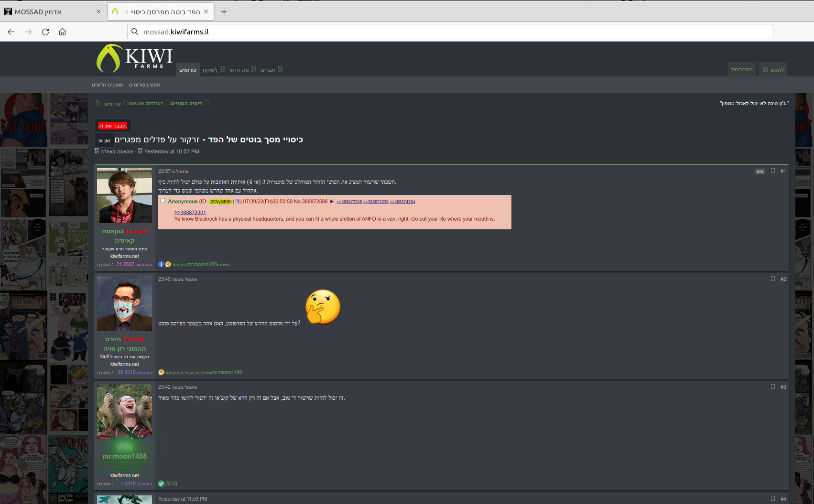Expand the לשוחח menu arrow

click(x=222, y=69)
